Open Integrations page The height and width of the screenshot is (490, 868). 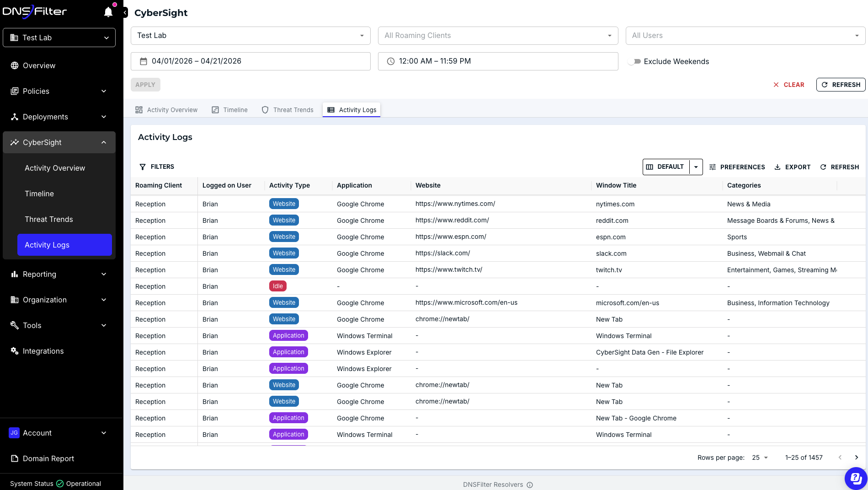click(59, 351)
